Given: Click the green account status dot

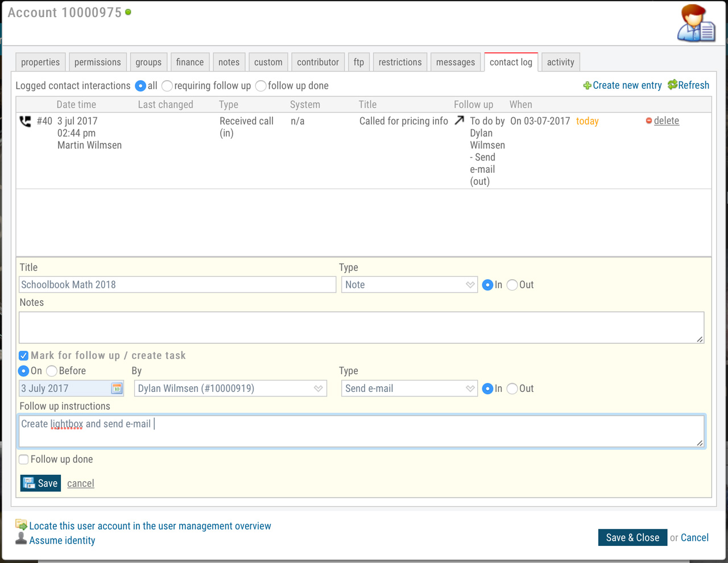Looking at the screenshot, I should click(129, 12).
